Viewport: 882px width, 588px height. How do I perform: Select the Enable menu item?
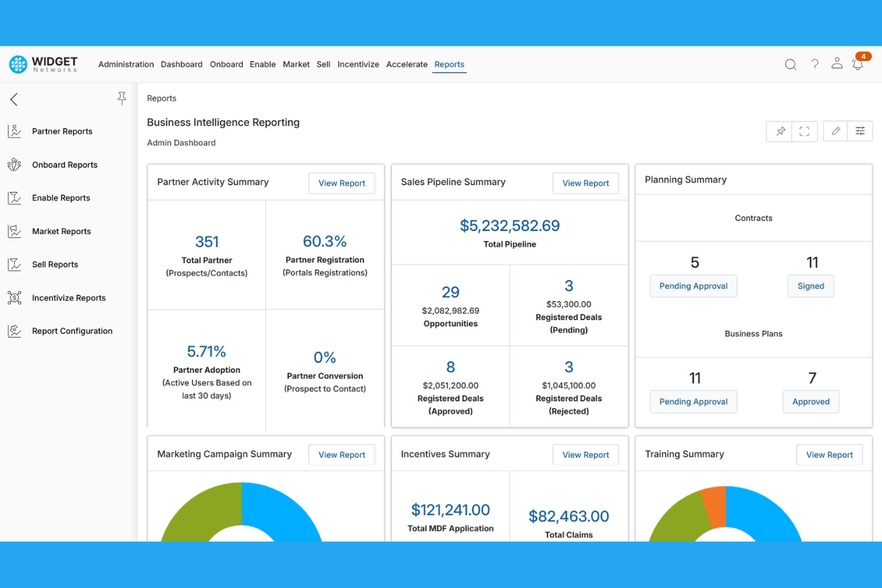263,64
